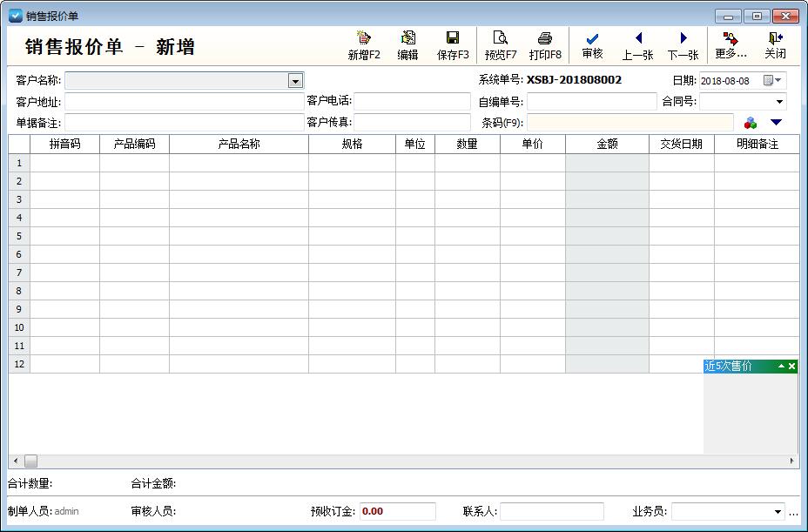Select row 5 header in the grid
This screenshot has height=532, width=808.
pyautogui.click(x=19, y=236)
